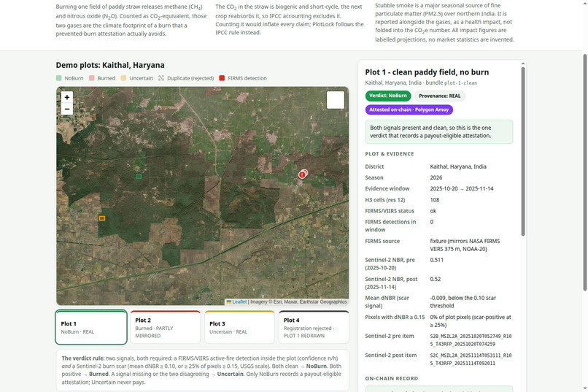Click 'Imagery © Esri, Maxar, Earthstar Geographics' attribution

click(298, 301)
